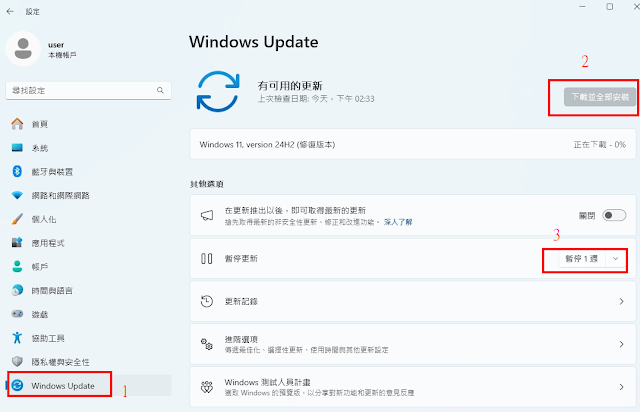Viewport: 640px width, 412px height.
Task: Select 時間與語言 in the sidebar
Action: pyautogui.click(x=89, y=290)
